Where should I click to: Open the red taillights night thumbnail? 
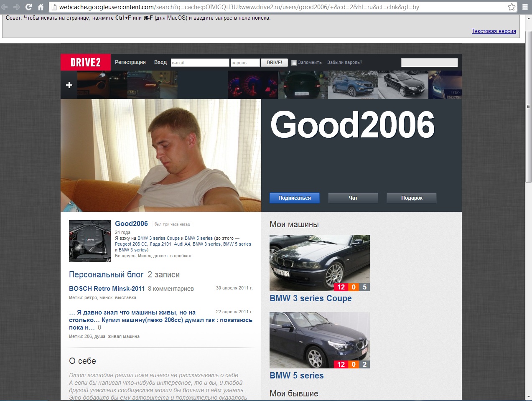(x=153, y=85)
